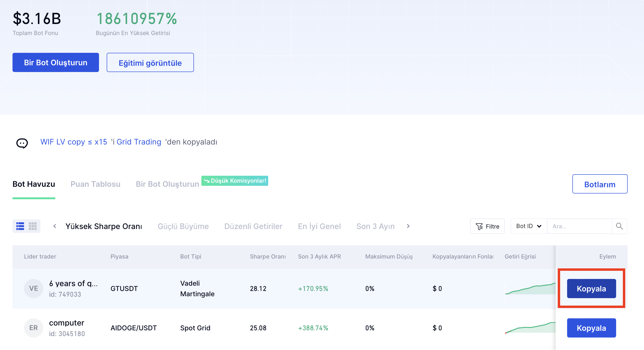This screenshot has width=644, height=350.
Task: Click the chat bubble notification icon
Action: pos(22,143)
